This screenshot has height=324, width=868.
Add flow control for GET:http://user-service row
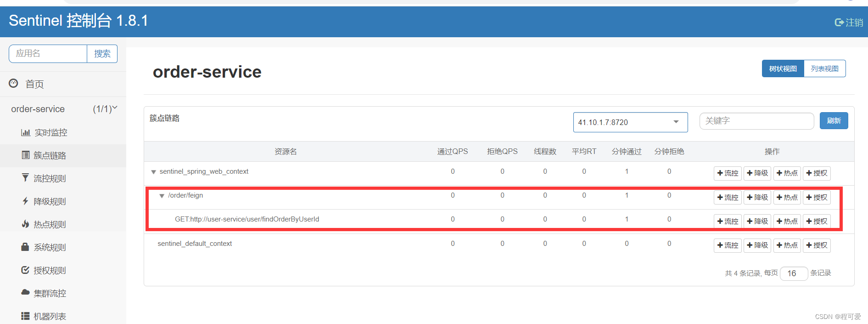[728, 221]
